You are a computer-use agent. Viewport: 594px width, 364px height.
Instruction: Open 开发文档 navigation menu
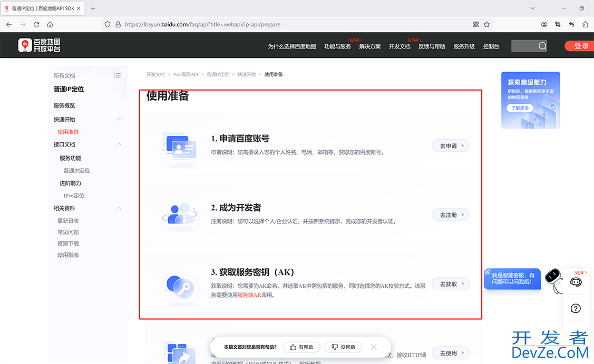click(x=400, y=46)
